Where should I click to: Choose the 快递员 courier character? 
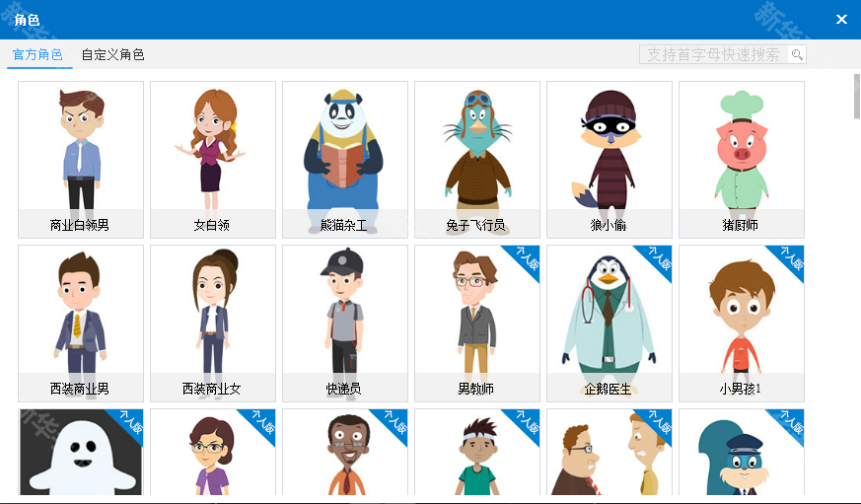345,322
